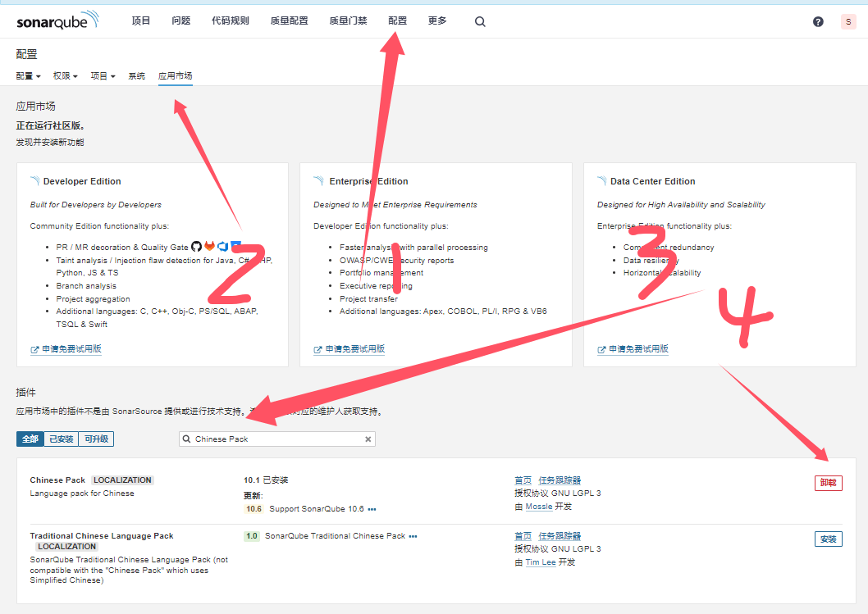Open the user avatar 'S' menu
Screen dimensions: 868x614
click(x=848, y=21)
